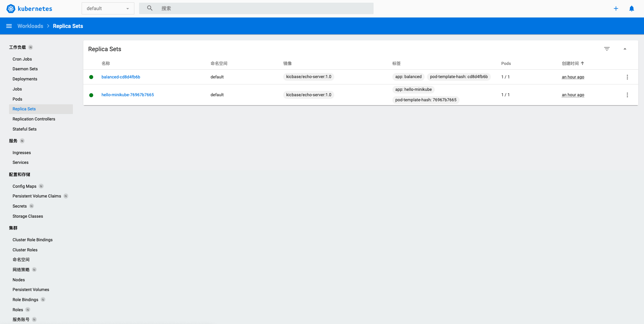Click an hour ago in balanced row
644x324 pixels.
tap(573, 77)
